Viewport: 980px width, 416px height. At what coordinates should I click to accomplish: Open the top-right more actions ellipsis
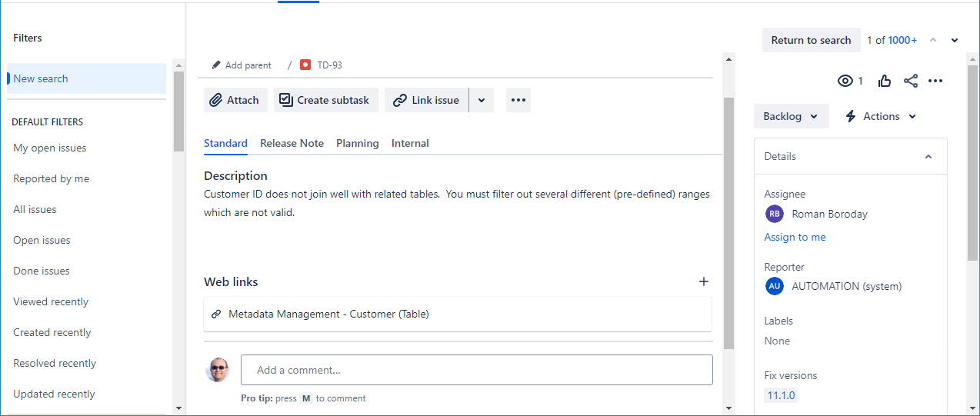(x=935, y=81)
